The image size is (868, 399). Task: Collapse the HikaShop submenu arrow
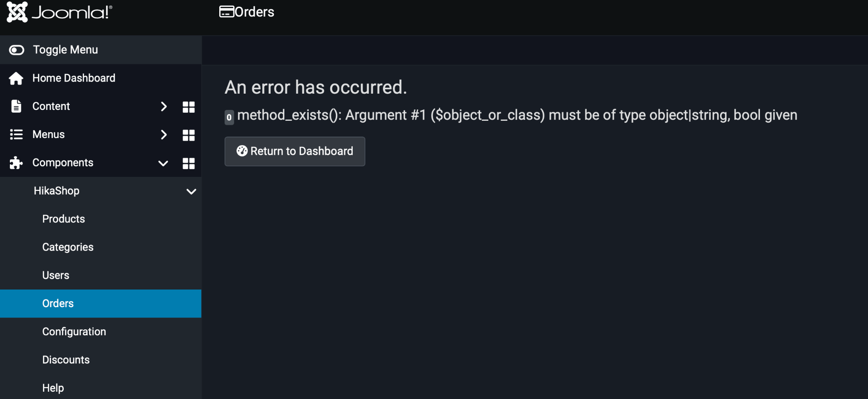(191, 191)
